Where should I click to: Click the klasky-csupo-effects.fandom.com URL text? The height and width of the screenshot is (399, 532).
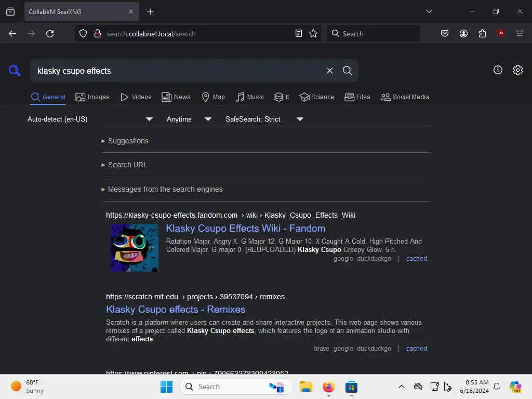tap(171, 215)
